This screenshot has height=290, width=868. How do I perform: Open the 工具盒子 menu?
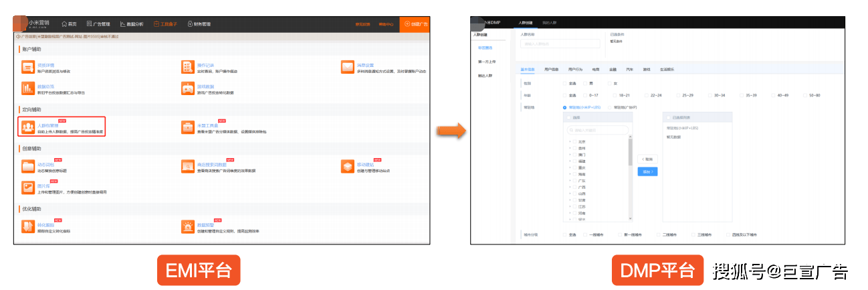tap(165, 24)
